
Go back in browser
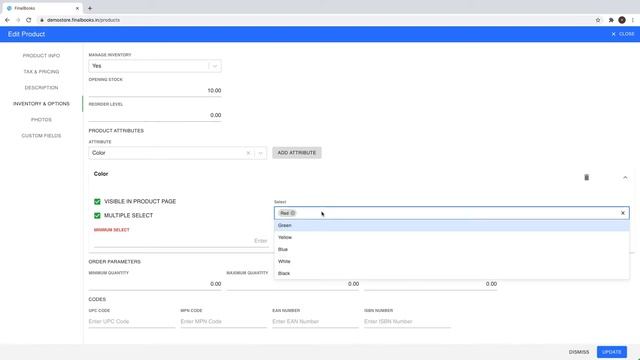click(x=7, y=20)
